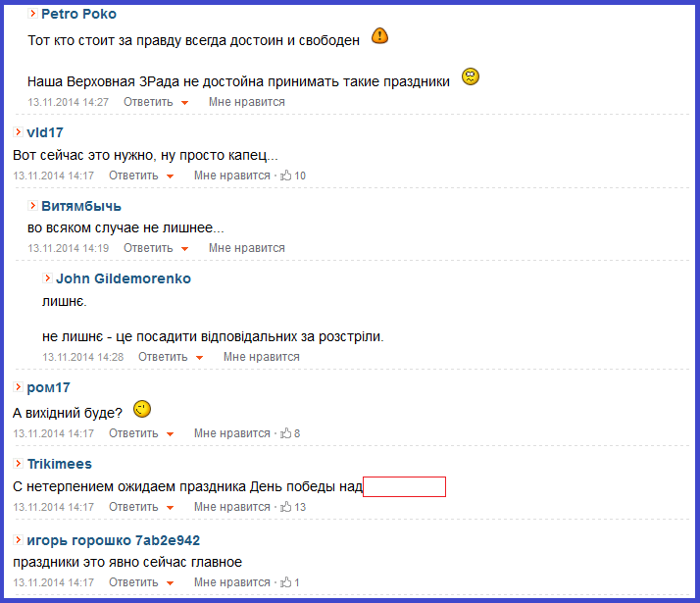Click the thumbs-up icon showing 8 likes
This screenshot has width=700, height=603.
click(x=285, y=433)
